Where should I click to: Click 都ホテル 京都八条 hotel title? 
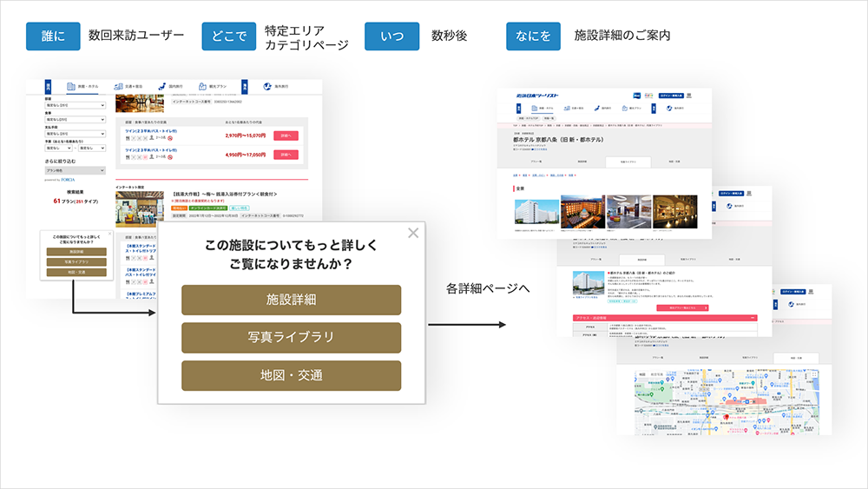click(558, 140)
